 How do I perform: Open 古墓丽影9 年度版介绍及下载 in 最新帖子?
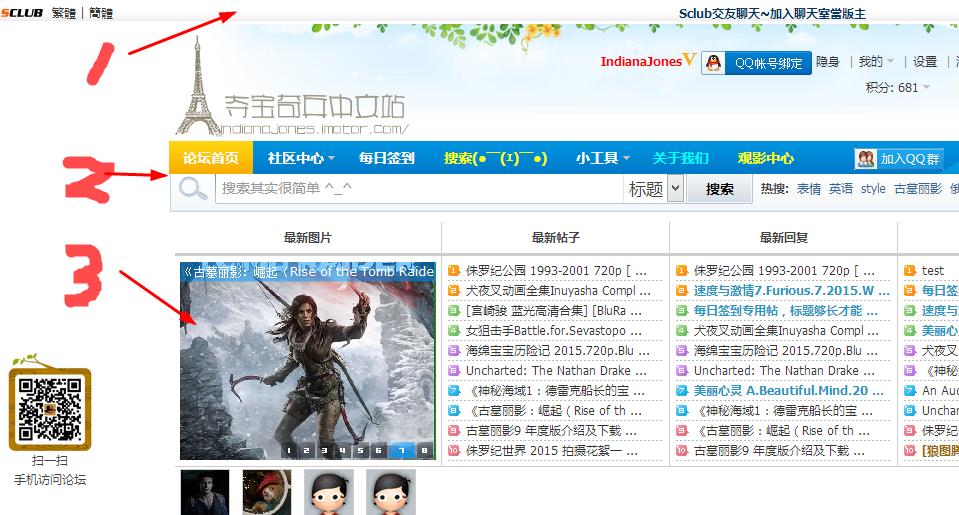551,431
